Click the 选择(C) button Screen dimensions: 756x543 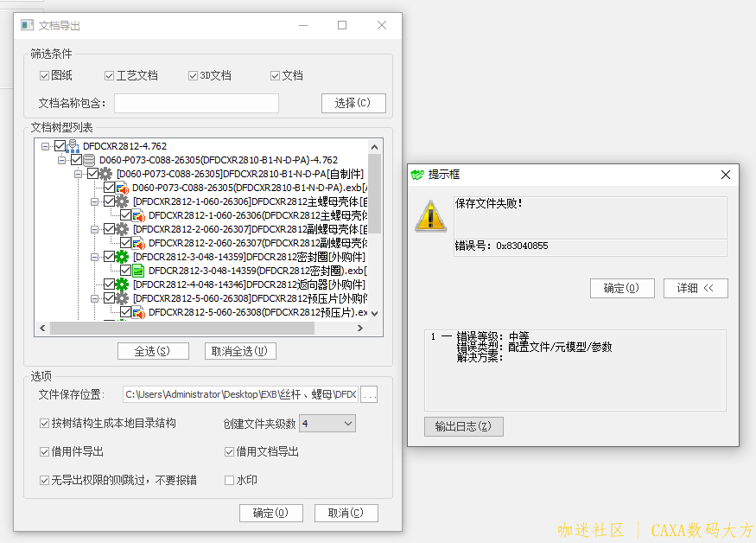tap(353, 103)
